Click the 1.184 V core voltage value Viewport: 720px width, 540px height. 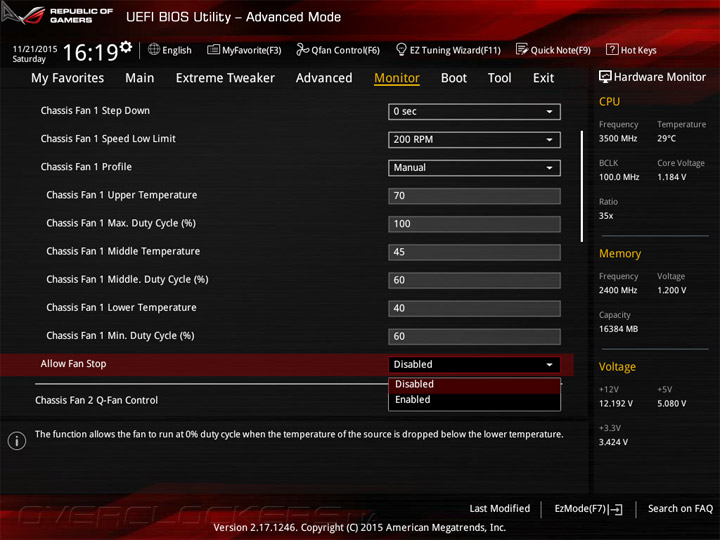672,177
